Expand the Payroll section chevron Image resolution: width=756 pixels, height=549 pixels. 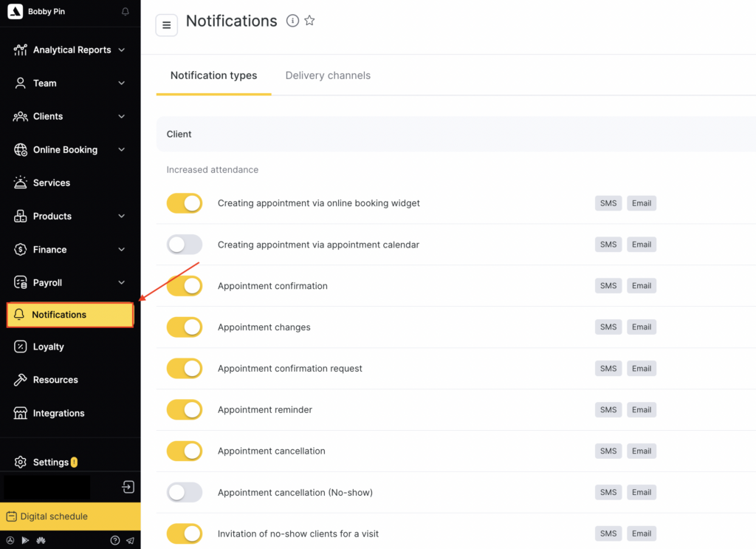tap(122, 283)
